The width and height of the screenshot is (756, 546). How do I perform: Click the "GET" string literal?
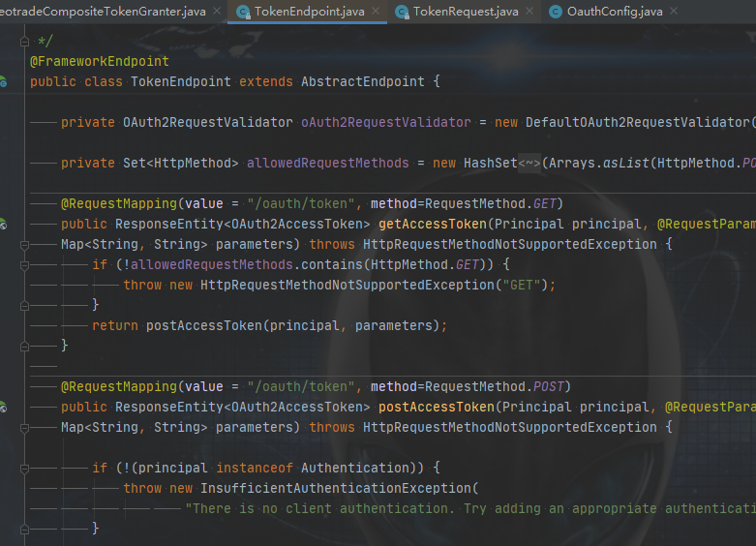pyautogui.click(x=521, y=285)
